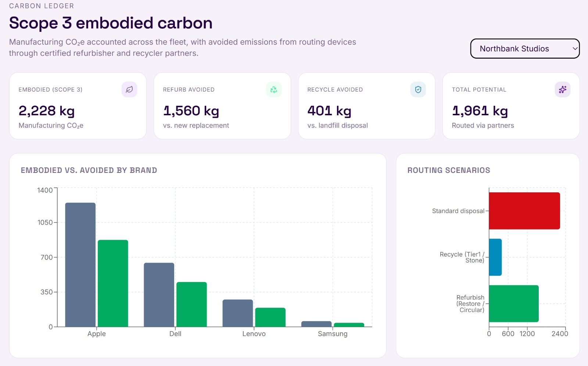Click the Apple axis label

(97, 334)
